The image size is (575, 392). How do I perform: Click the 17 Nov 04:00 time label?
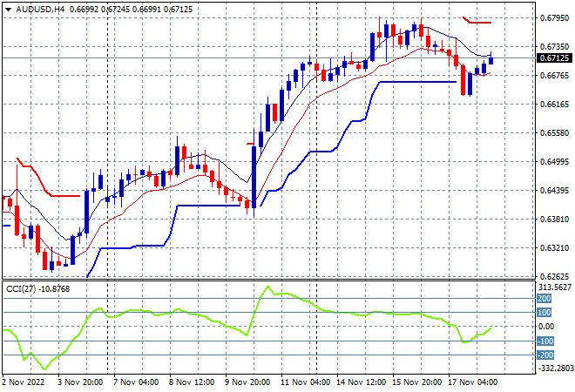click(473, 382)
